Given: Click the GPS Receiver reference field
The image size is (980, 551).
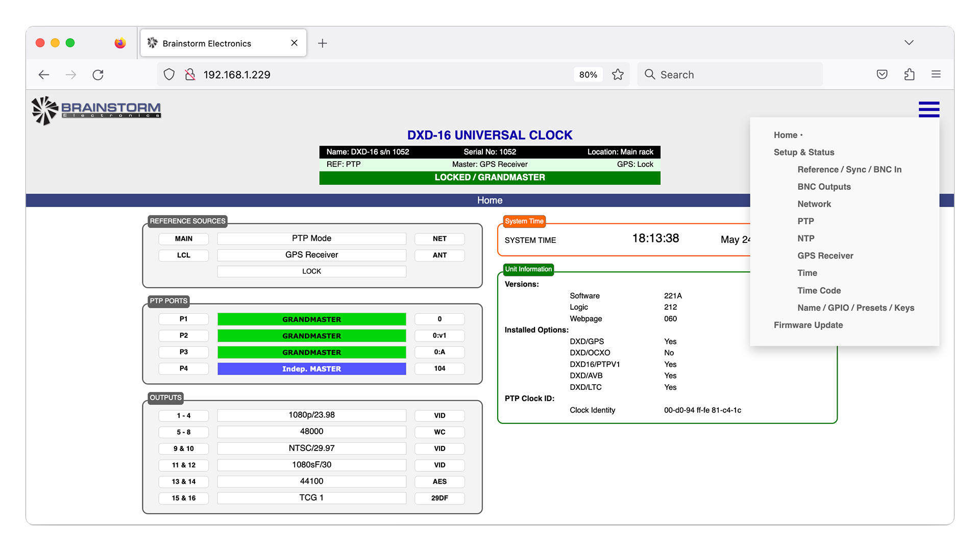Looking at the screenshot, I should [x=312, y=255].
